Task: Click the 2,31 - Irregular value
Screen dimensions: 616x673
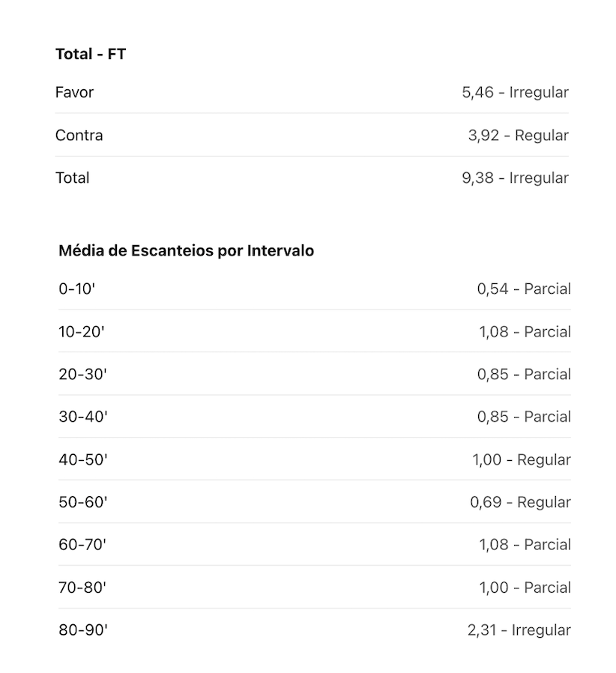Action: (519, 630)
